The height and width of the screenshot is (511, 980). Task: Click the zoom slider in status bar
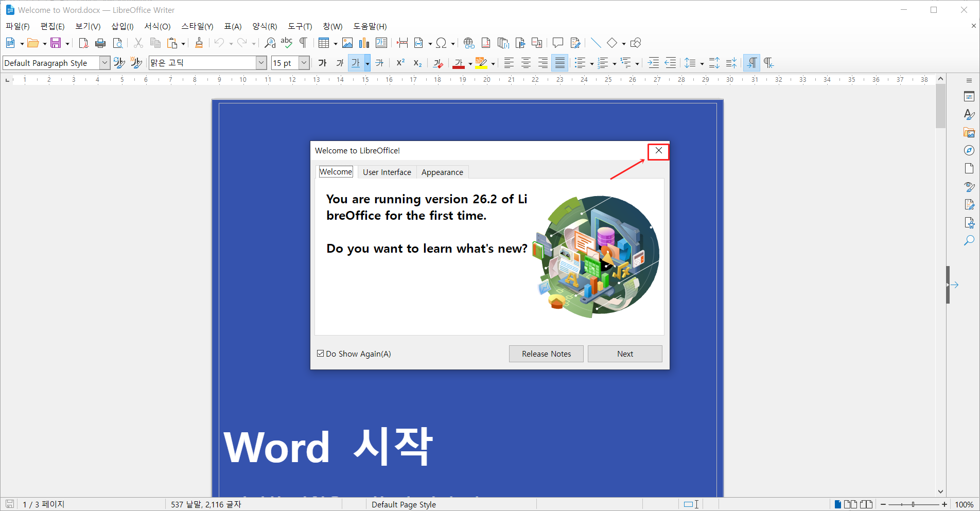coord(914,504)
